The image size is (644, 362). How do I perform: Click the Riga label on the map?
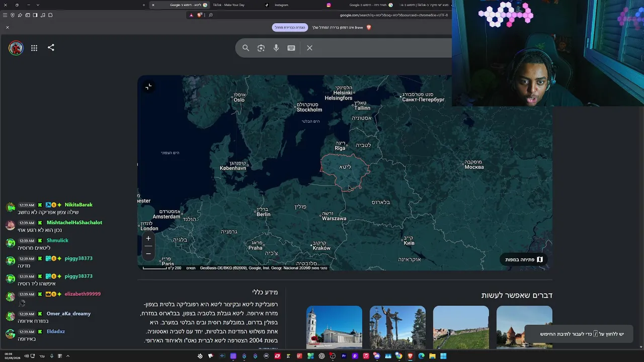click(340, 148)
